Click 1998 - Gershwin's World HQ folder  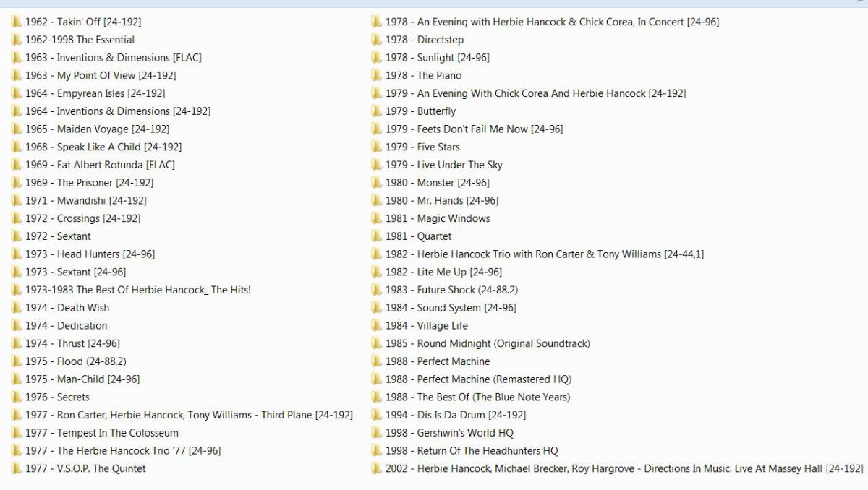click(448, 433)
